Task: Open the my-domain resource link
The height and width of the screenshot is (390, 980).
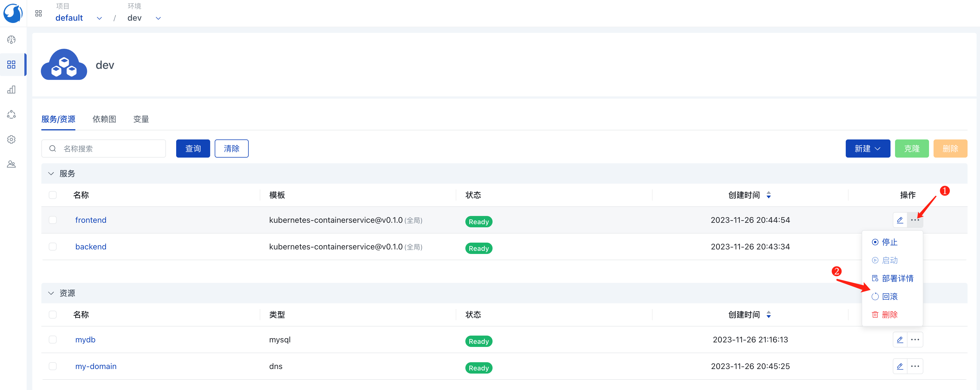Action: click(96, 366)
